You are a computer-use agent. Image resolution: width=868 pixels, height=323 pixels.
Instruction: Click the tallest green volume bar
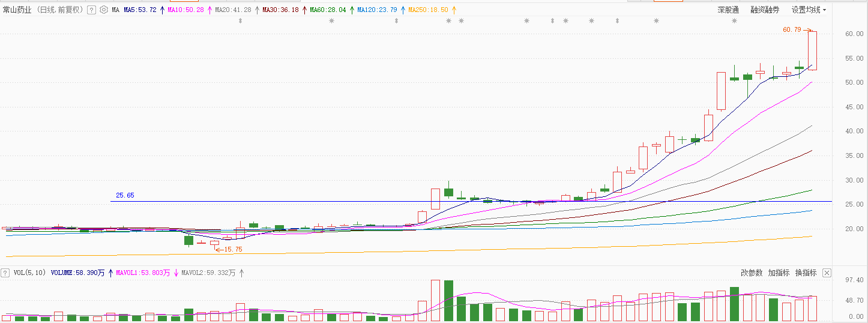(448, 301)
